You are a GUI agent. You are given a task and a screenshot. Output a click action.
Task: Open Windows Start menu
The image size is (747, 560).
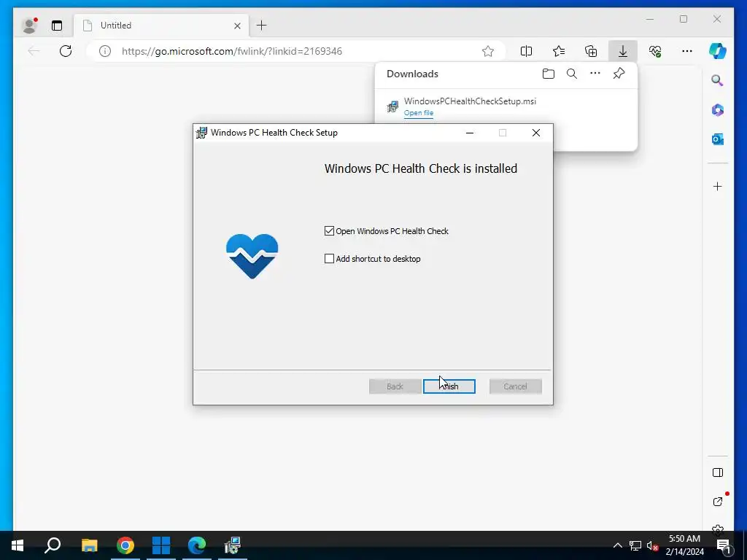coord(18,545)
